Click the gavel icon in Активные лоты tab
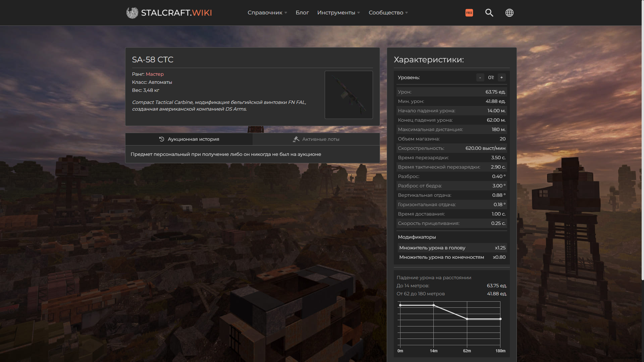The height and width of the screenshot is (362, 644). pyautogui.click(x=296, y=139)
